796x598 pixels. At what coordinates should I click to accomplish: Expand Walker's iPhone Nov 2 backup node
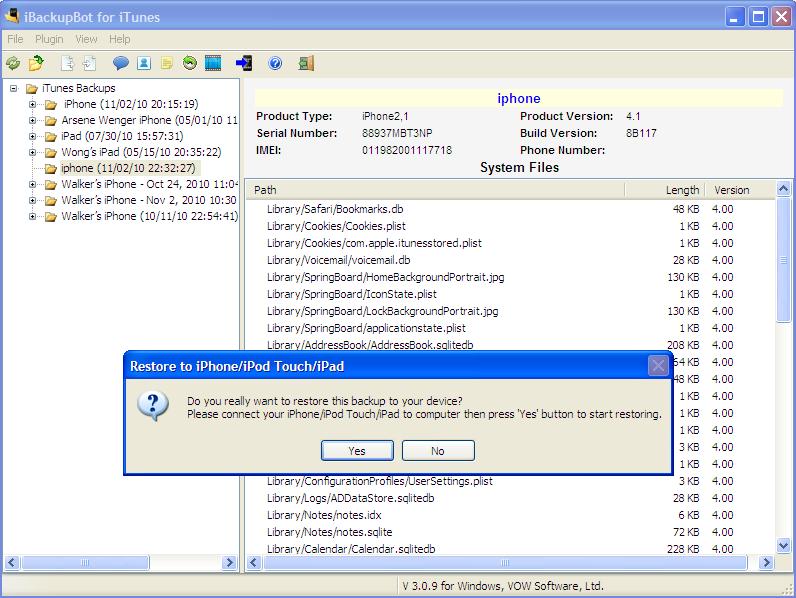coord(32,201)
